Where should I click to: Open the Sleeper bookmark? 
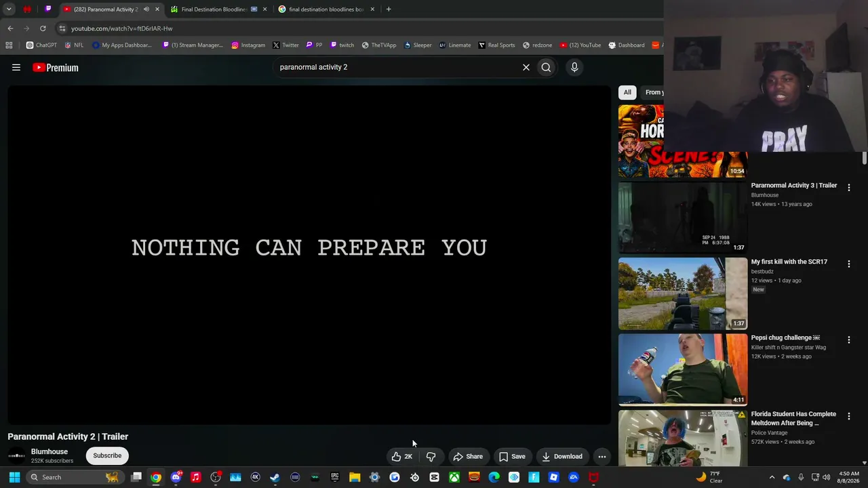[x=418, y=45]
